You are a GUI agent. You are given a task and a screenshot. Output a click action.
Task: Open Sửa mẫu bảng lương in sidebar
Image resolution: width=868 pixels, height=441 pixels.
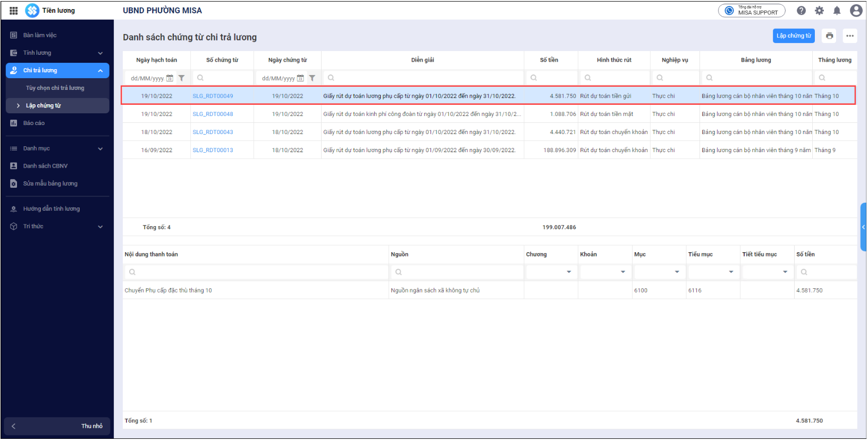(57, 184)
